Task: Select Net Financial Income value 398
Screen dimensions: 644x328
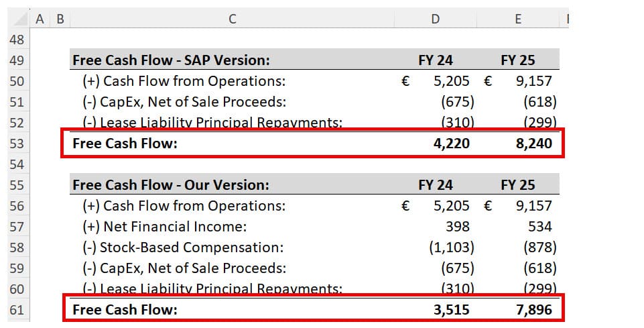Action: 457,227
